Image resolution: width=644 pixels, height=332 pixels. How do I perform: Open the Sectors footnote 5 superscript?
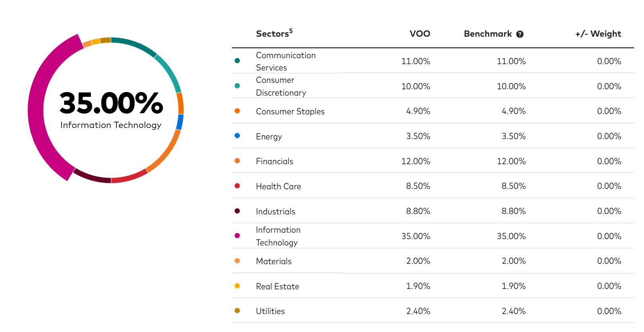click(291, 31)
